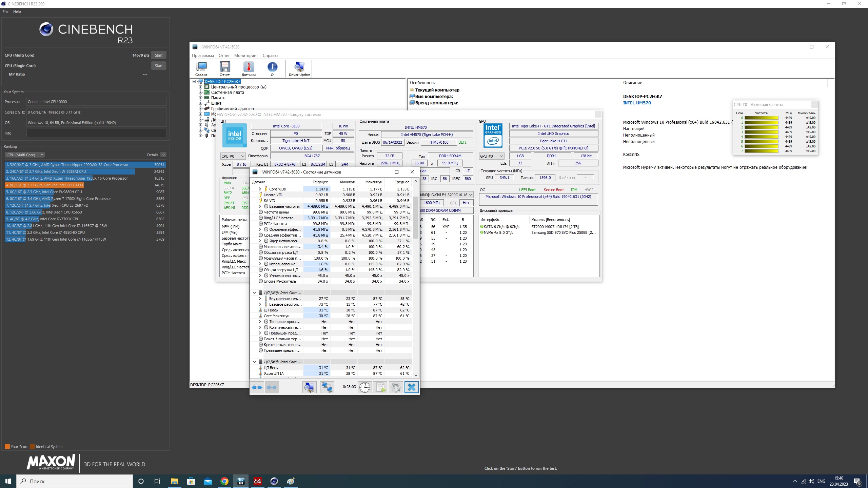Open the CPU #0 selector dropdown
Image resolution: width=868 pixels, height=488 pixels.
pos(233,156)
